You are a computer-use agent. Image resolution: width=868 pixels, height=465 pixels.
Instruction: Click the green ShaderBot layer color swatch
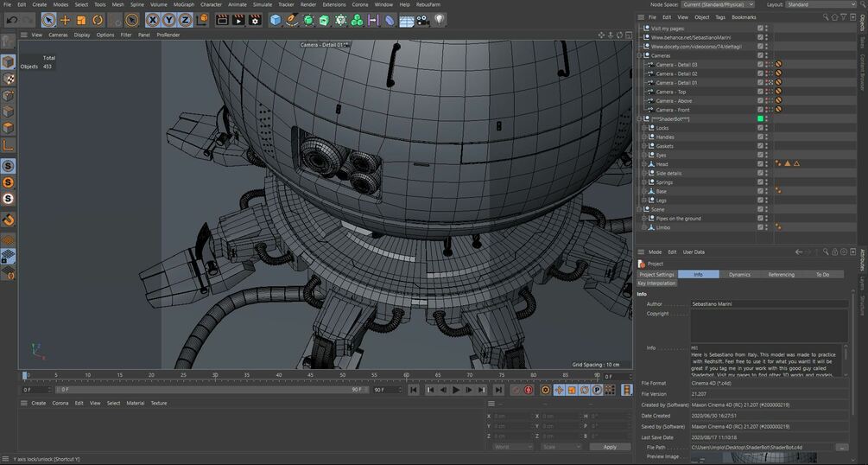760,118
